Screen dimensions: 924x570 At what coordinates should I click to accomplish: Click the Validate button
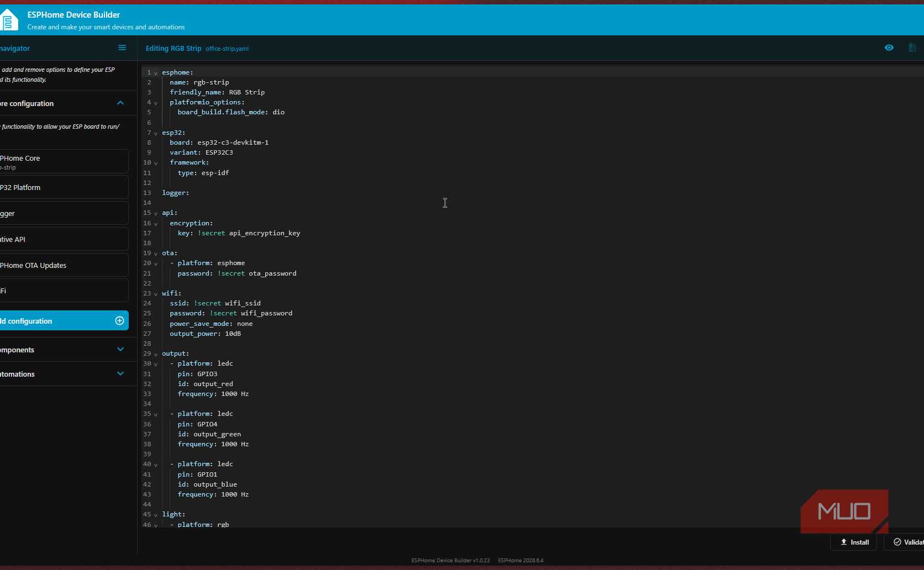(904, 542)
